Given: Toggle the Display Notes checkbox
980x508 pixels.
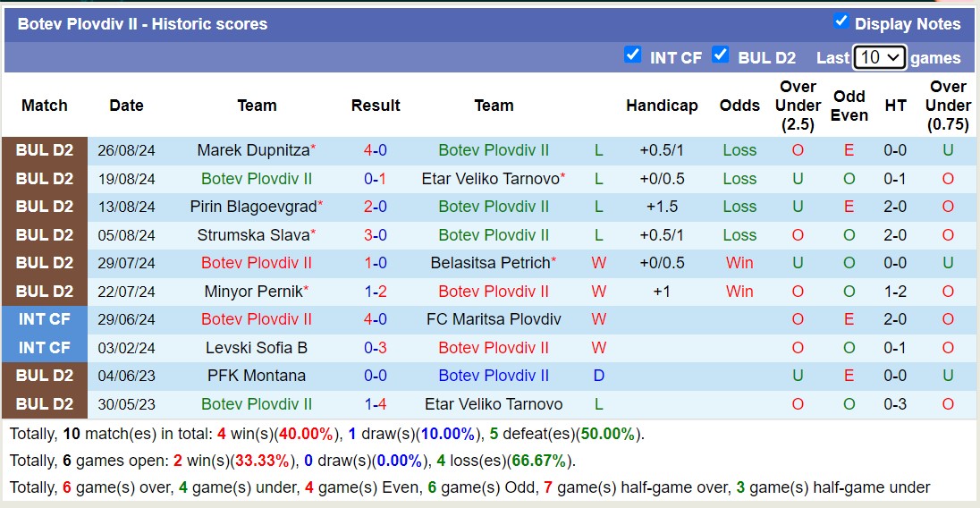Looking at the screenshot, I should 841,21.
